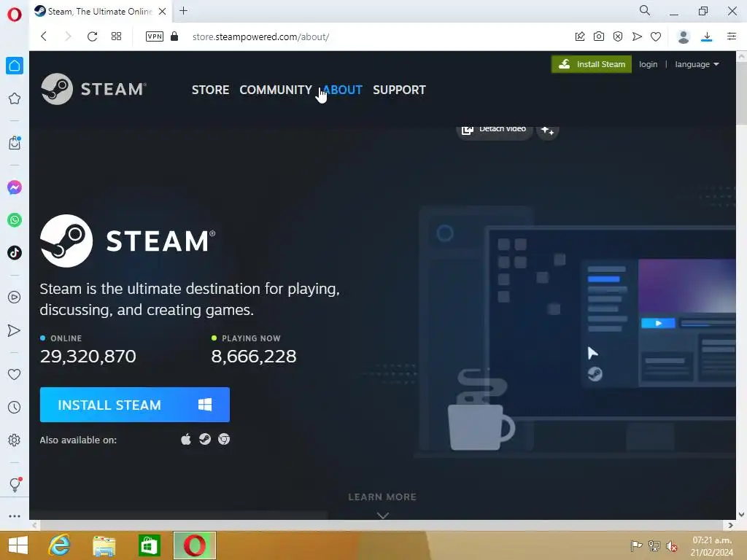The image size is (747, 560).
Task: Open the Player icon in sidebar
Action: click(15, 297)
